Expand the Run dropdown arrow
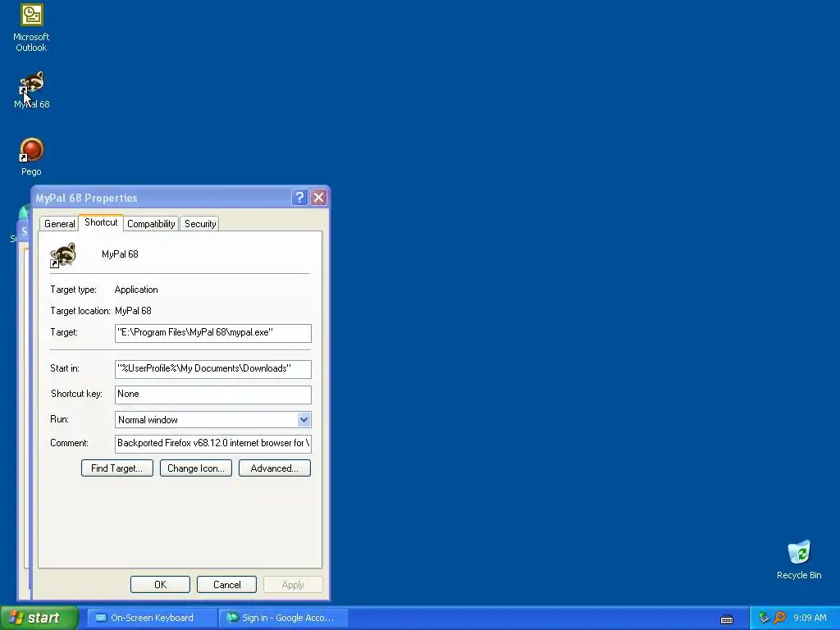 coord(304,419)
